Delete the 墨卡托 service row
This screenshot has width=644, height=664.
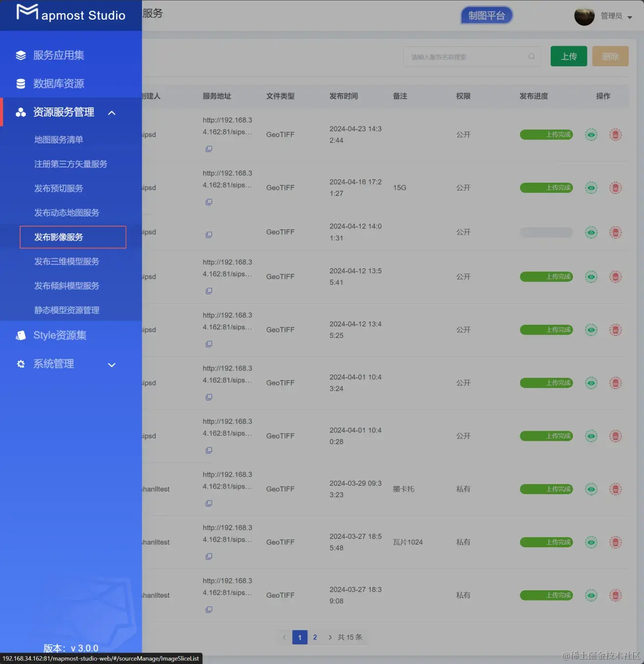[x=616, y=489]
